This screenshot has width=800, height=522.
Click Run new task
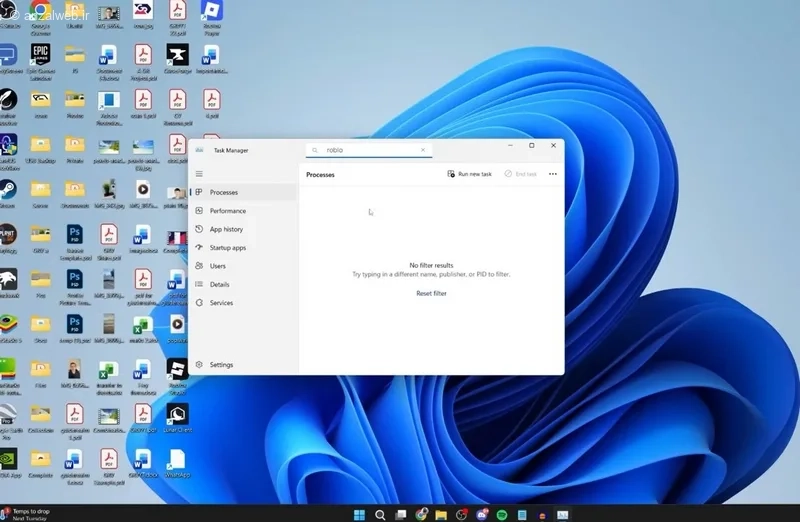469,174
